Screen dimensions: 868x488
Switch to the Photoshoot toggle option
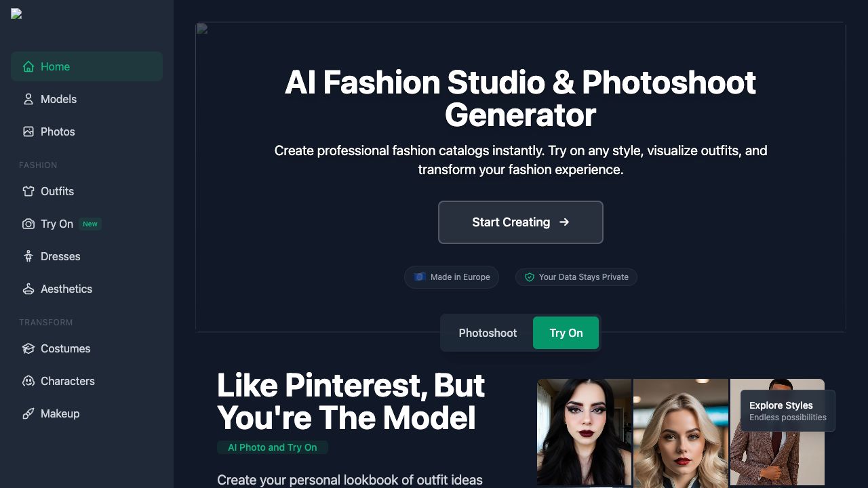488,333
